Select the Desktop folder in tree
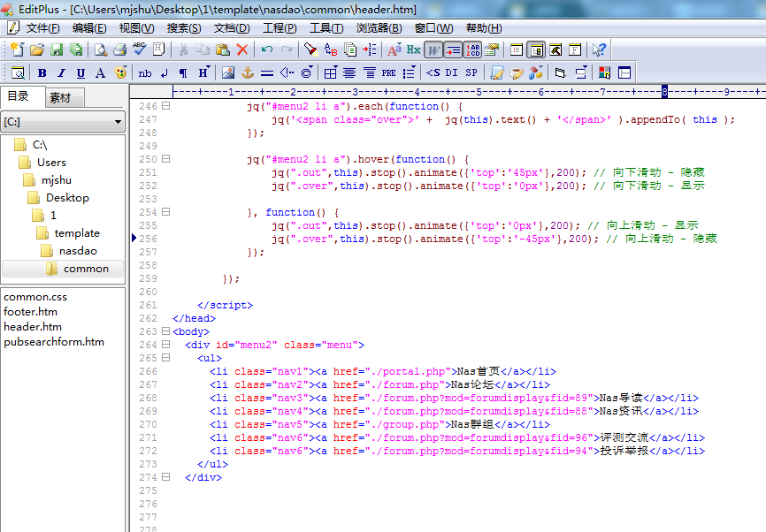Screen dimensions: 766x532 click(x=67, y=198)
